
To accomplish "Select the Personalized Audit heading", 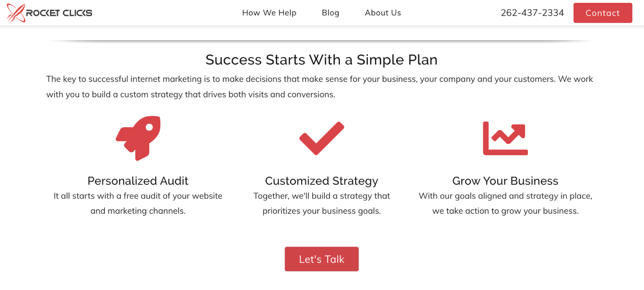I will point(138,181).
